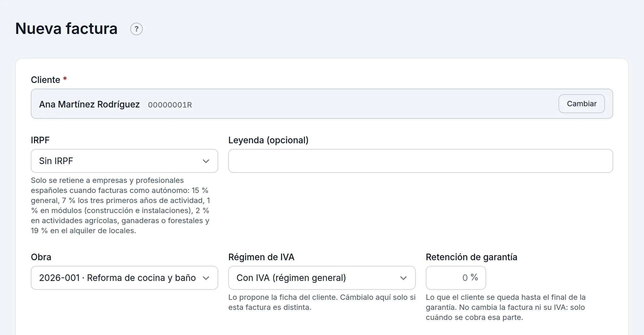Click the Nueva factura page heading
The width and height of the screenshot is (644, 335).
(66, 29)
